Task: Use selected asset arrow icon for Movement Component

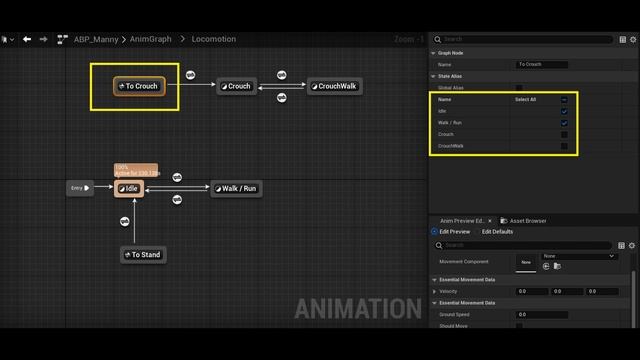Action: pos(546,266)
